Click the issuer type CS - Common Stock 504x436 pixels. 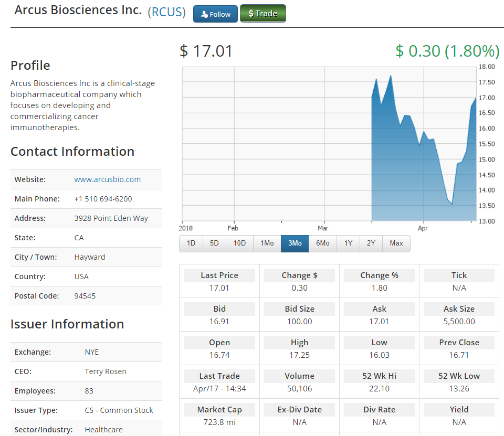coord(119,410)
